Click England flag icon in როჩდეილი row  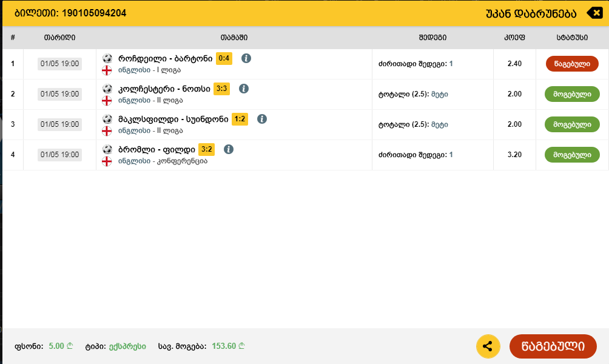point(107,70)
